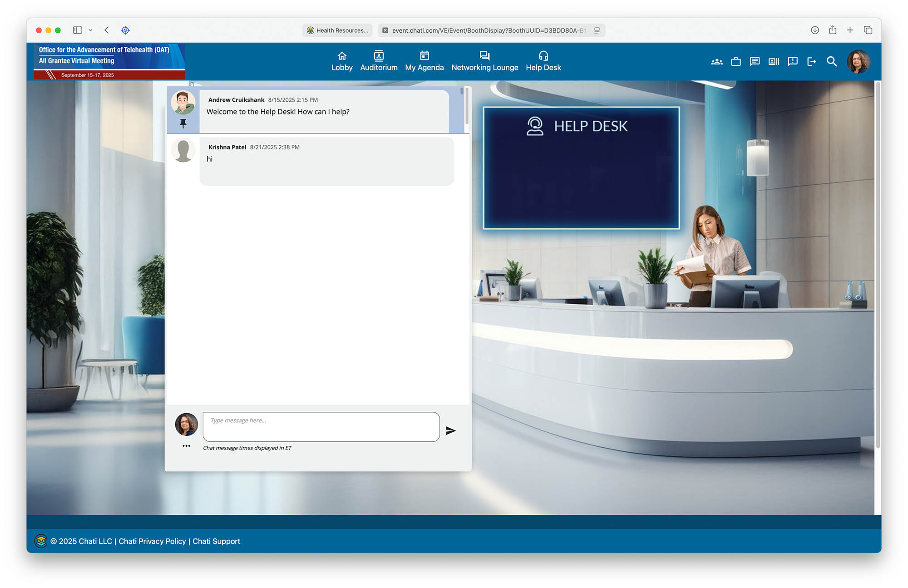
Task: Open search with magnifier icon
Action: click(831, 62)
